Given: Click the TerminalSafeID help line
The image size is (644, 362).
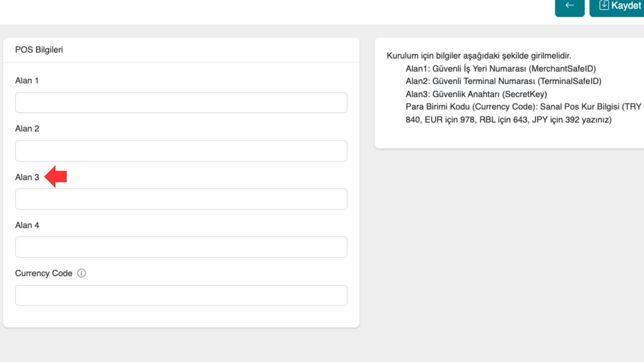Looking at the screenshot, I should click(x=503, y=81).
